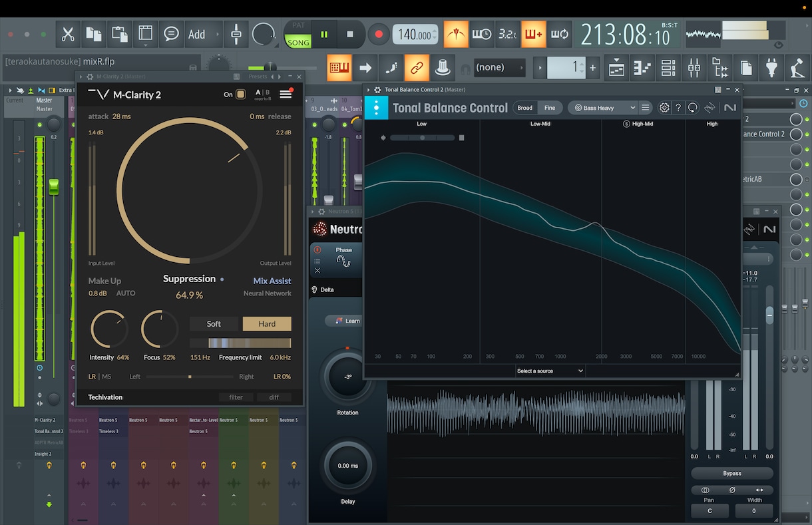Click the plug icon in top-right toolbar
The image size is (812, 525).
(x=771, y=67)
